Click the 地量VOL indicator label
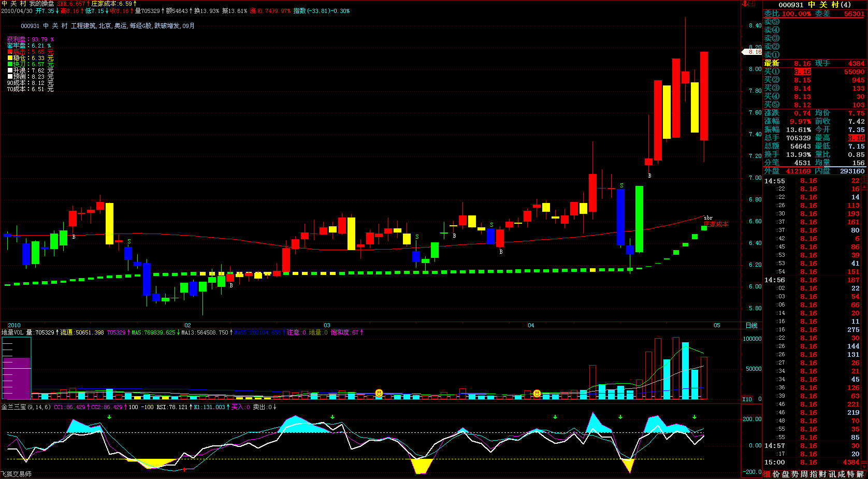Image resolution: width=868 pixels, height=479 pixels. click(x=12, y=332)
